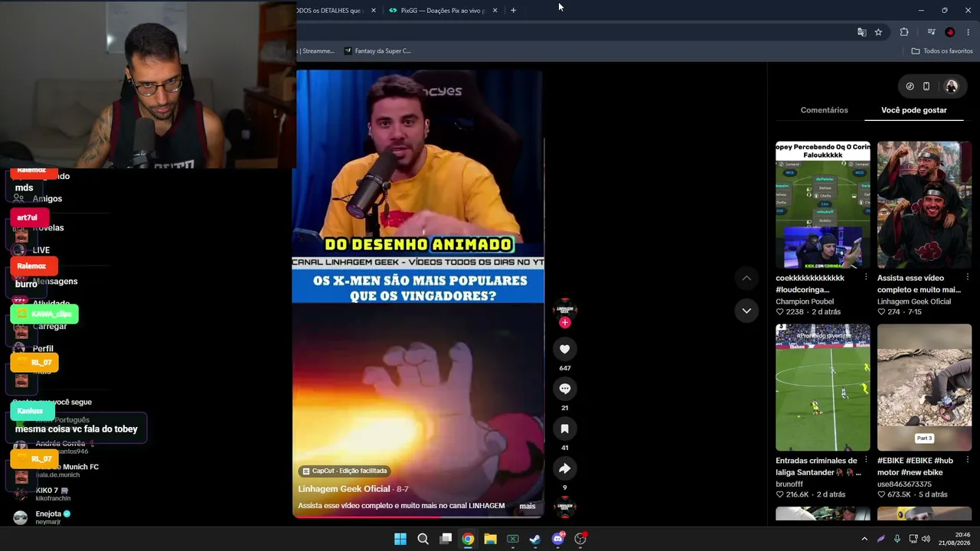Select the Você pode gostar tab
The width and height of the screenshot is (980, 551).
tap(914, 110)
